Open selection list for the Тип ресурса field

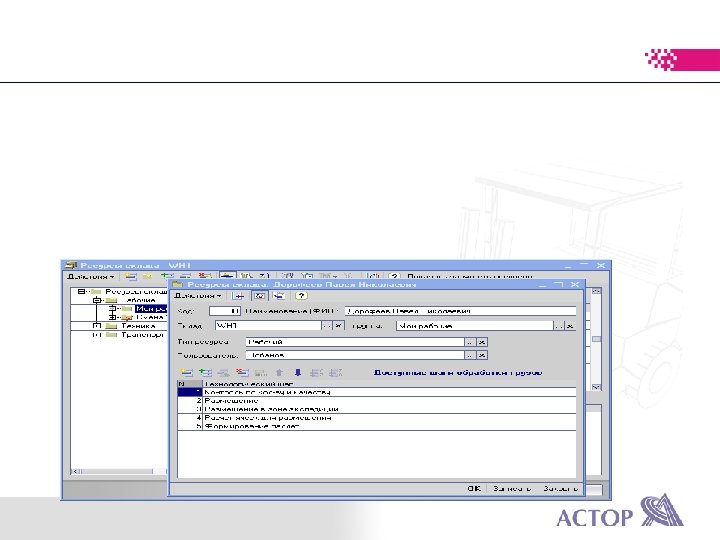click(469, 342)
